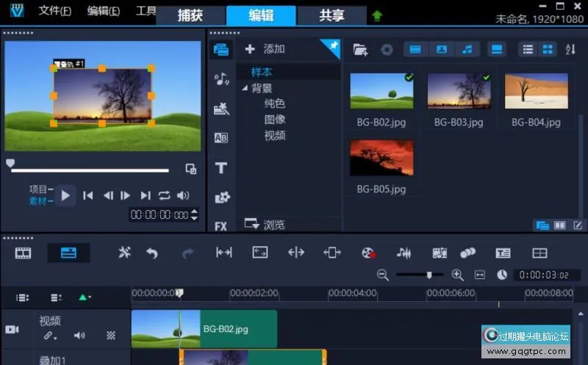Click the 添加 button
This screenshot has width=588, height=365.
coord(265,49)
